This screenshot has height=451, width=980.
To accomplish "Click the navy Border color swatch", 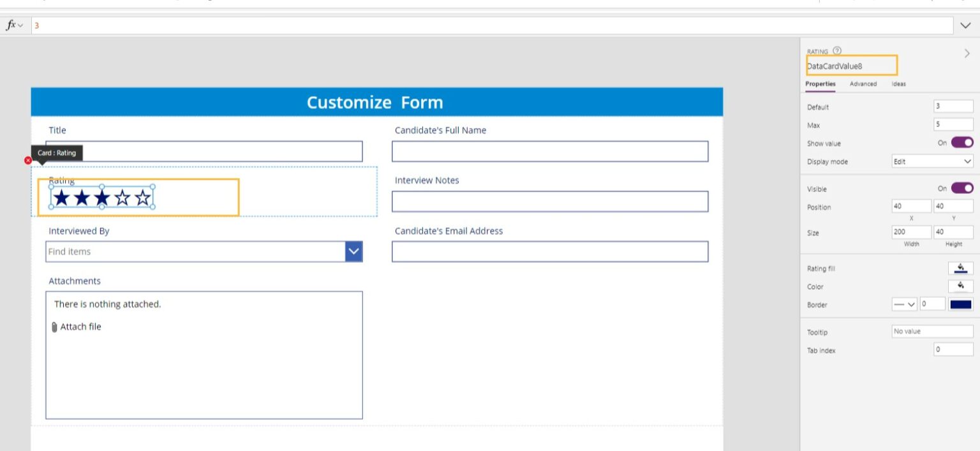I will [x=960, y=304].
